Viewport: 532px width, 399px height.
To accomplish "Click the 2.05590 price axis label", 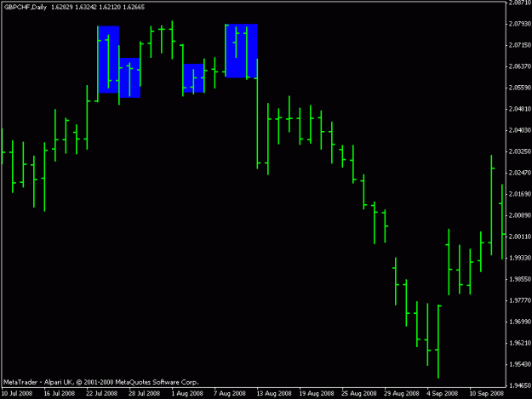I will (519, 88).
